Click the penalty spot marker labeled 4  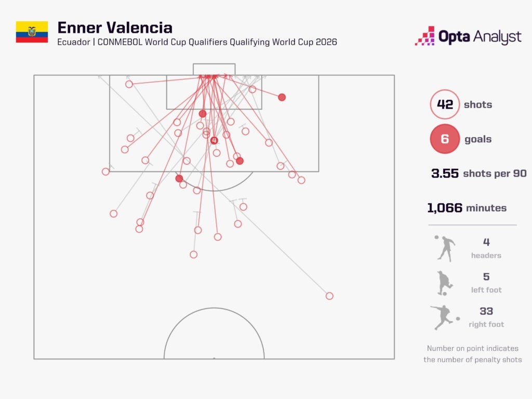coord(214,140)
